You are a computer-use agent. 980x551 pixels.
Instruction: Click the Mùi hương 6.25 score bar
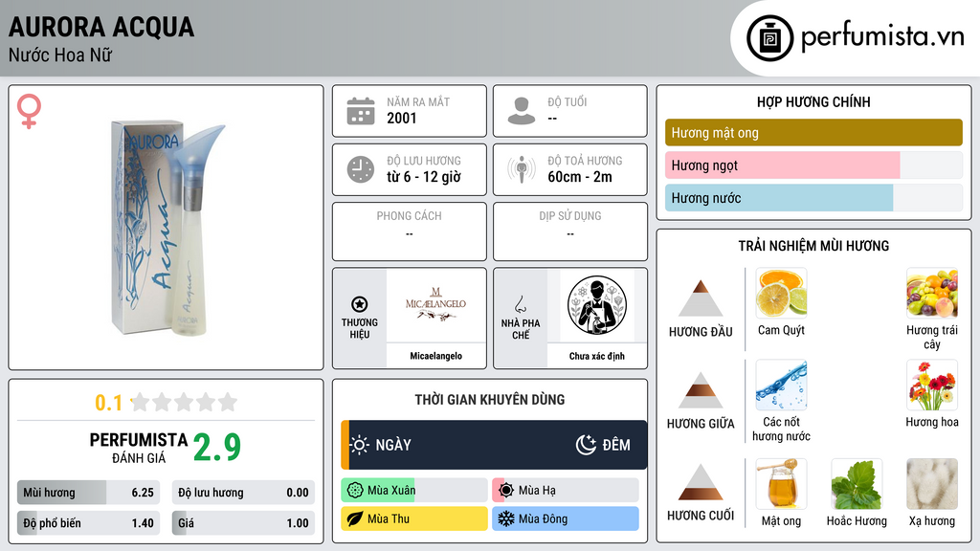[x=88, y=493]
